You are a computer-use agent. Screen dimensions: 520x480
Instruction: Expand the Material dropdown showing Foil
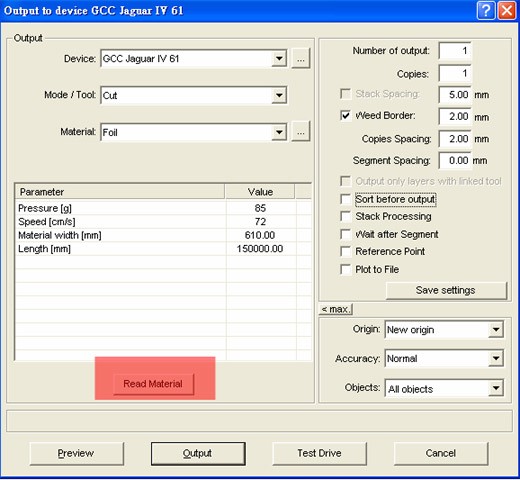(279, 132)
